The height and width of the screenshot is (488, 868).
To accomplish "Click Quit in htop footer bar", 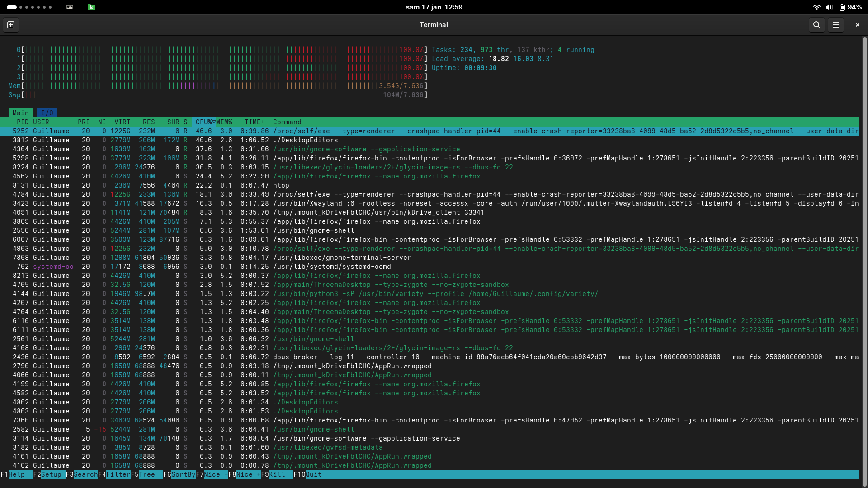I will pyautogui.click(x=313, y=474).
